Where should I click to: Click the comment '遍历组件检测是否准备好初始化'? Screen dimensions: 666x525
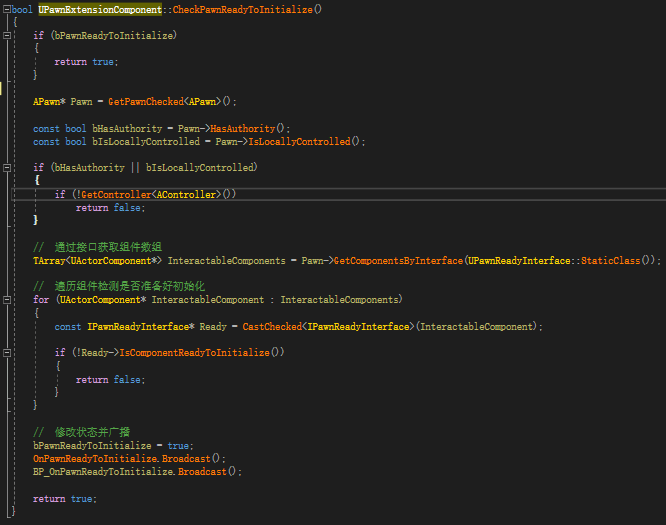[119, 286]
